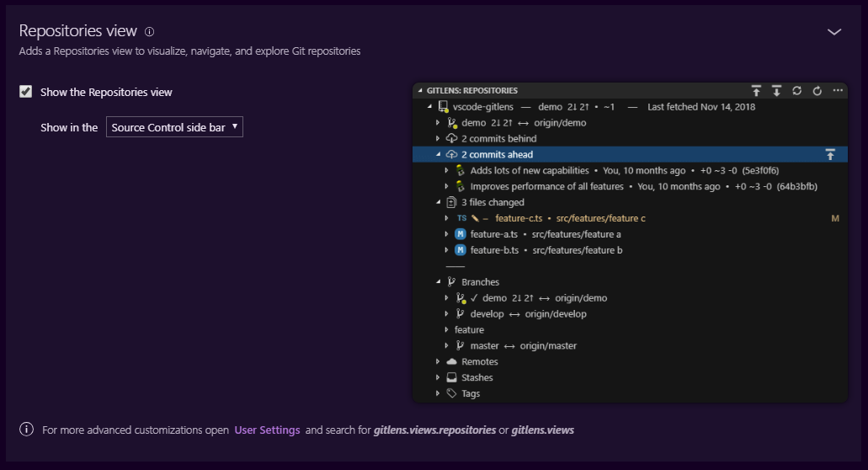Click the pull icon in Repositories toolbar

tap(776, 90)
